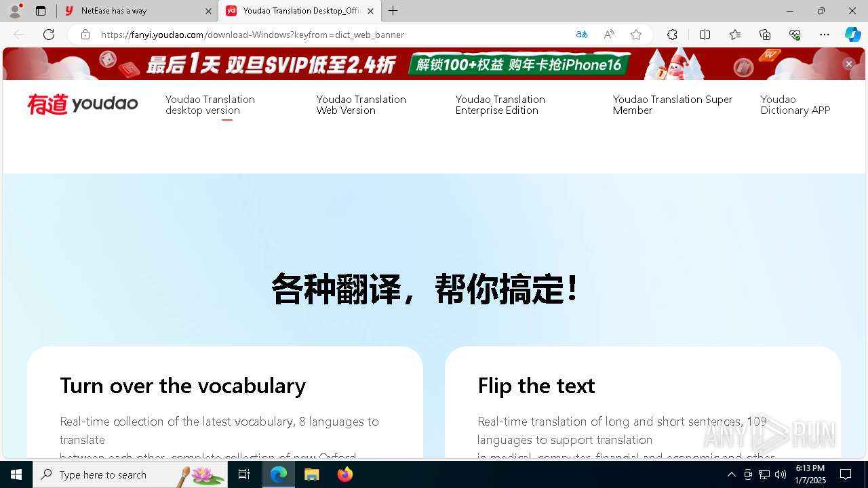
Task: Click the Youdao logo
Action: click(x=83, y=104)
